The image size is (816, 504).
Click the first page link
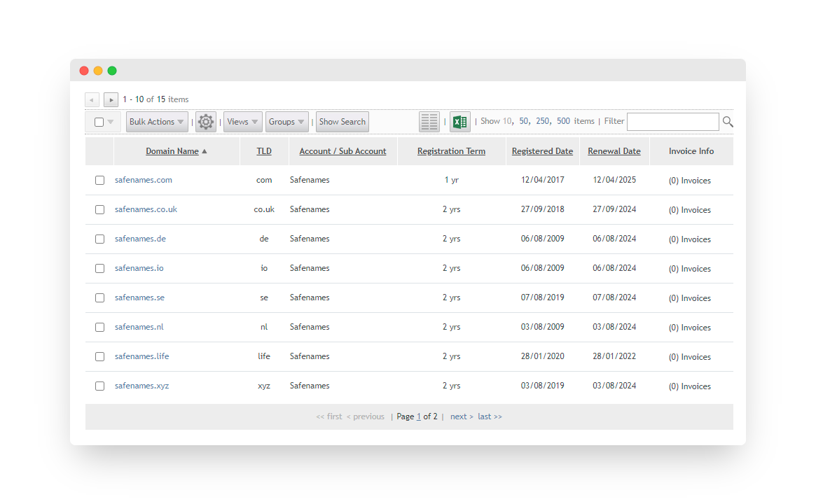click(329, 416)
